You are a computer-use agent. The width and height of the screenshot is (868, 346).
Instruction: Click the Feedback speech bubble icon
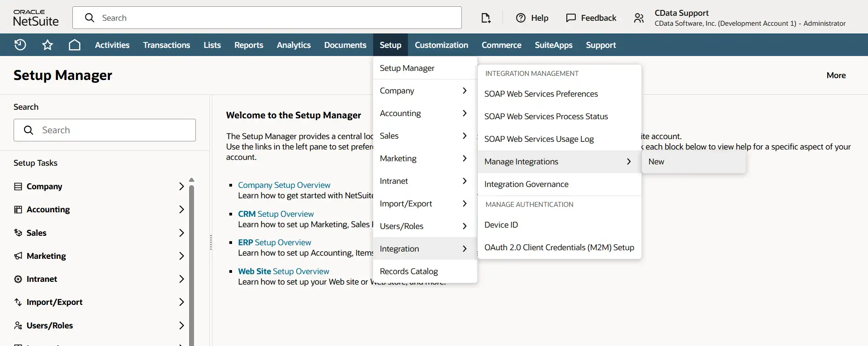pos(571,18)
